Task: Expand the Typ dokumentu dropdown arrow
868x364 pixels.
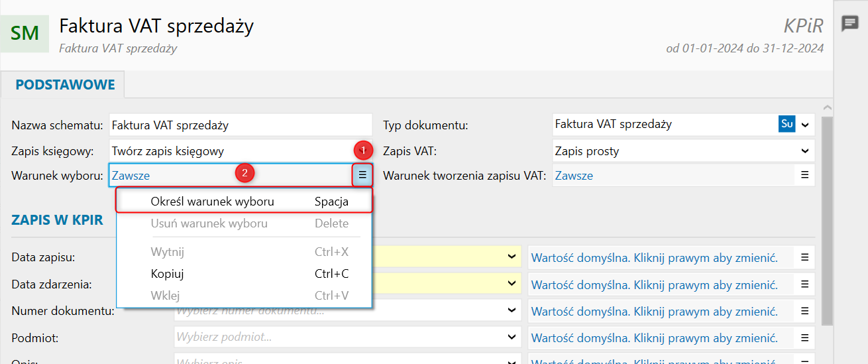Action: coord(805,124)
